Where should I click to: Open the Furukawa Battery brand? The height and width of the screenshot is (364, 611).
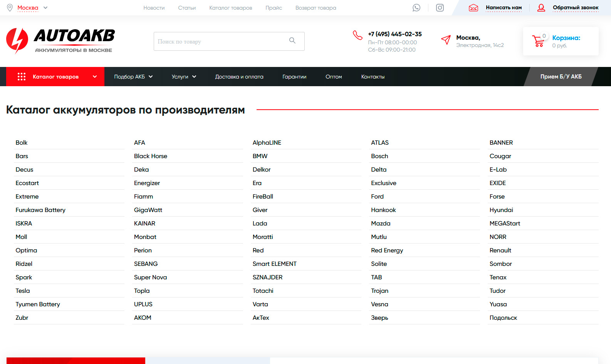[x=40, y=210]
